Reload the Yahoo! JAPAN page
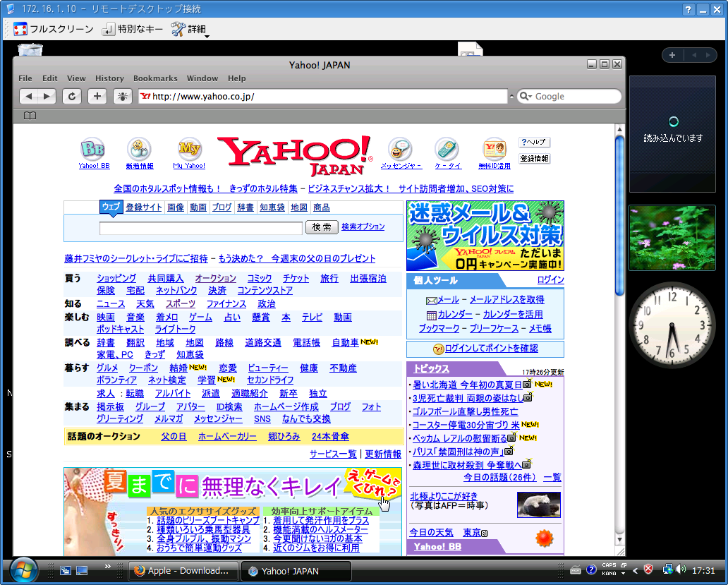Viewport: 728px width, 585px height. tap(72, 96)
